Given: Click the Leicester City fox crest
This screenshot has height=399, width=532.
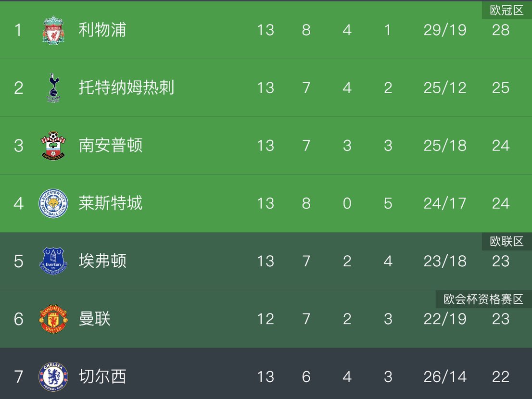Looking at the screenshot, I should (x=53, y=203).
